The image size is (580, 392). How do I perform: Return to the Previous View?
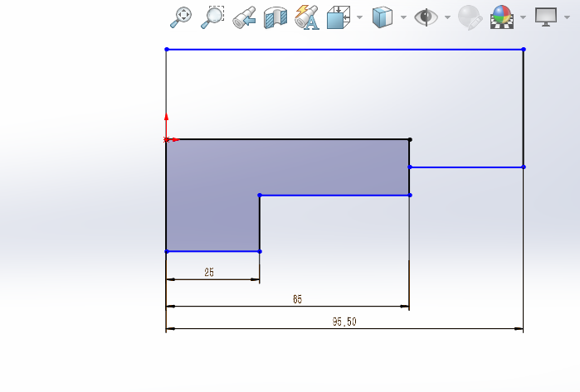244,17
